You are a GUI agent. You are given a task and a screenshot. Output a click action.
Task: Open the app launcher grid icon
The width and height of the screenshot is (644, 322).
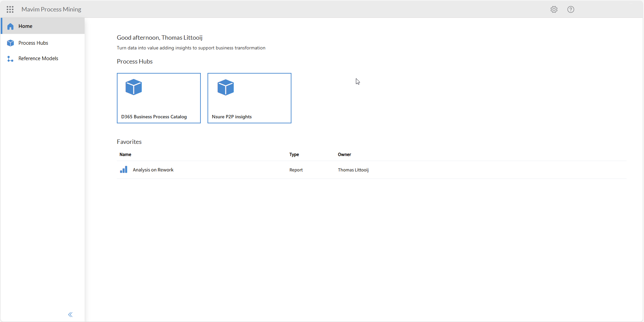pyautogui.click(x=10, y=9)
